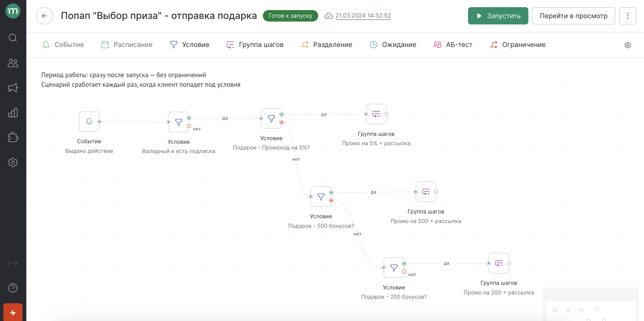Add a Группа шагов block from toolbar
This screenshot has height=321, width=644.
255,45
